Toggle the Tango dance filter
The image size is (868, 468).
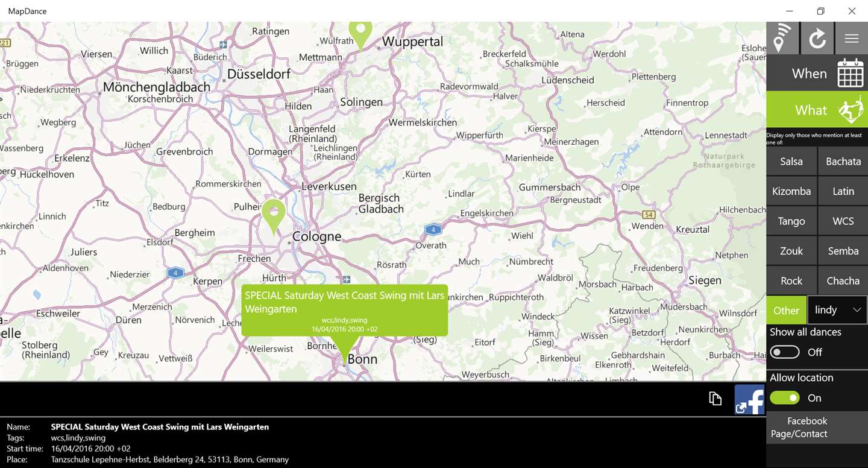[x=791, y=221]
